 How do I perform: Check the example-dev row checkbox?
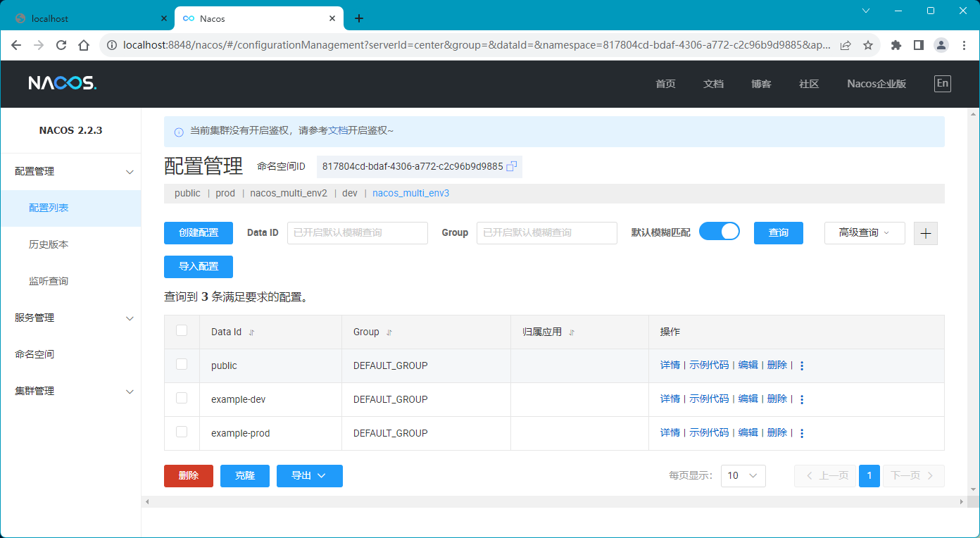coord(182,398)
